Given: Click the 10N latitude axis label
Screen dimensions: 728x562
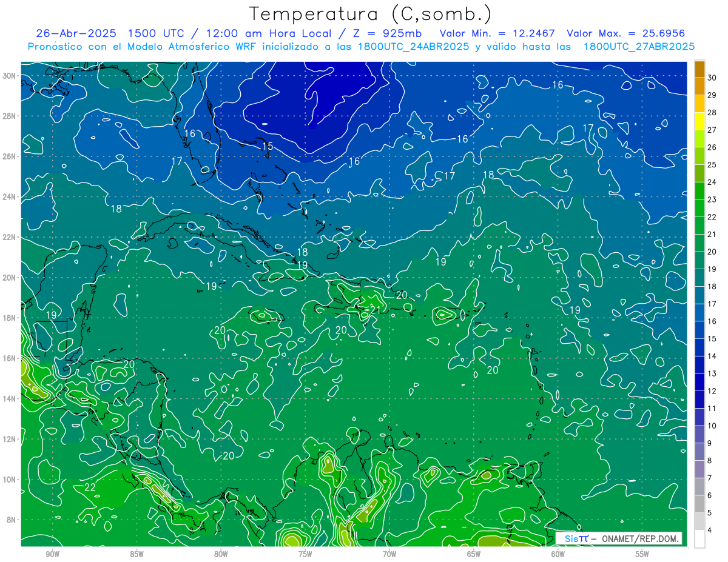Looking at the screenshot, I should 9,480.
